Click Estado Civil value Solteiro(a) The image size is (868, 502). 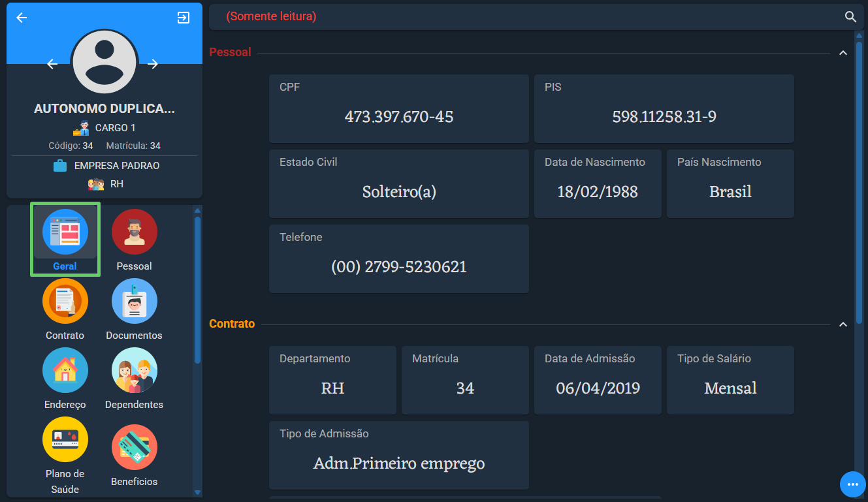(399, 192)
